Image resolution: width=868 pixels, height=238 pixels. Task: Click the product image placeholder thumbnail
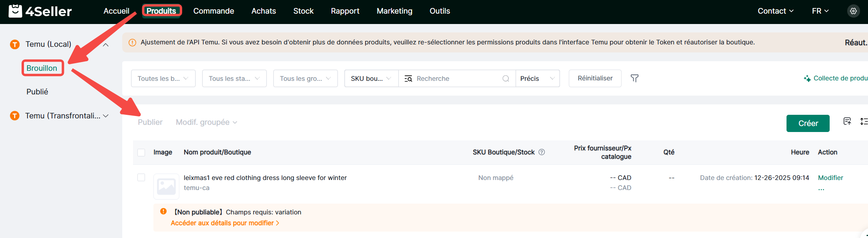[x=166, y=186]
